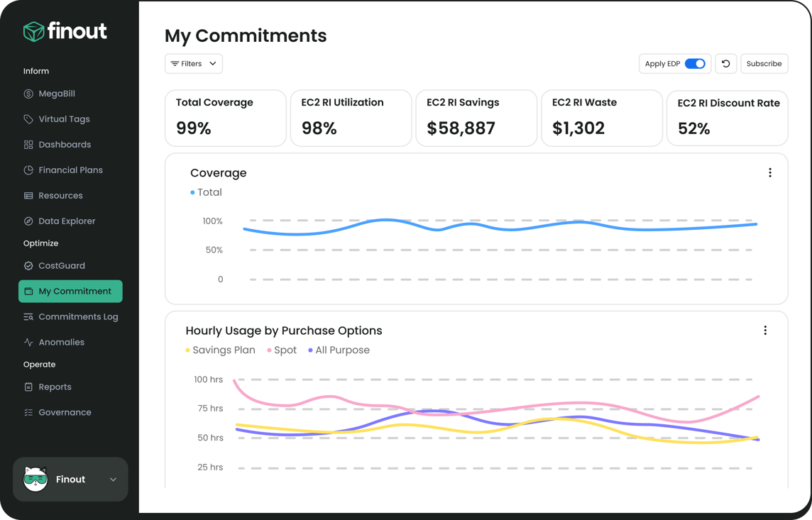Click the CostGuard shield icon
Image resolution: width=812 pixels, height=520 pixels.
pyautogui.click(x=28, y=265)
